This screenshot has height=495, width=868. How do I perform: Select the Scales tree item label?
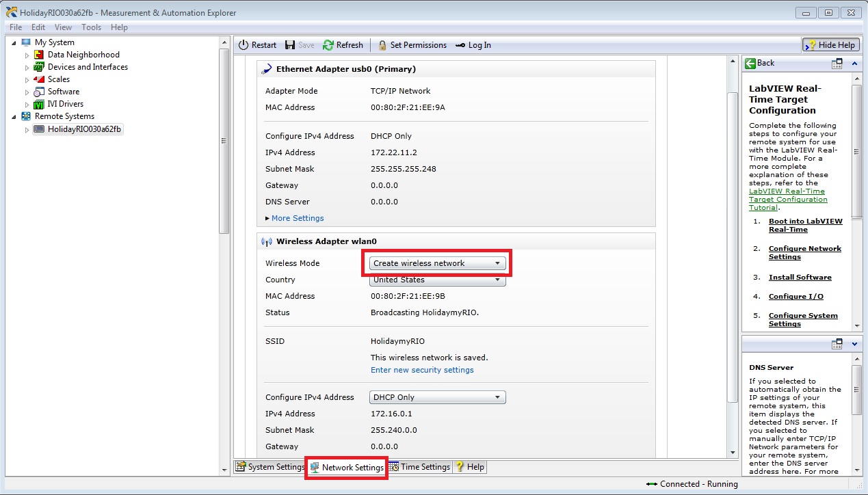[x=59, y=79]
